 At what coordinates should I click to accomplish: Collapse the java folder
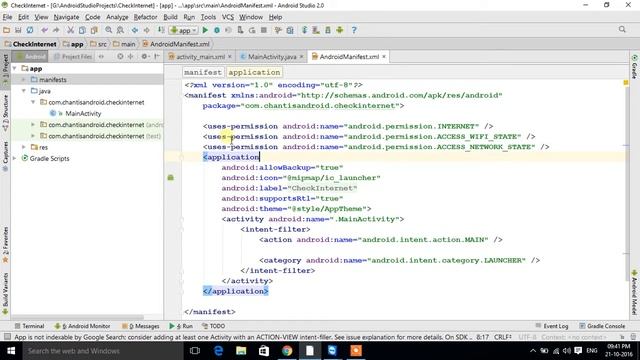[x=24, y=91]
